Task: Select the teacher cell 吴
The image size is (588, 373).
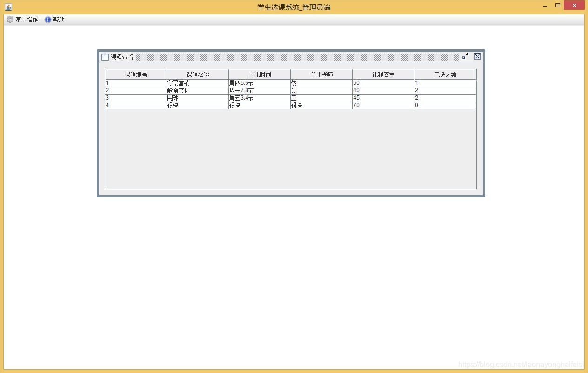Action: [x=321, y=90]
